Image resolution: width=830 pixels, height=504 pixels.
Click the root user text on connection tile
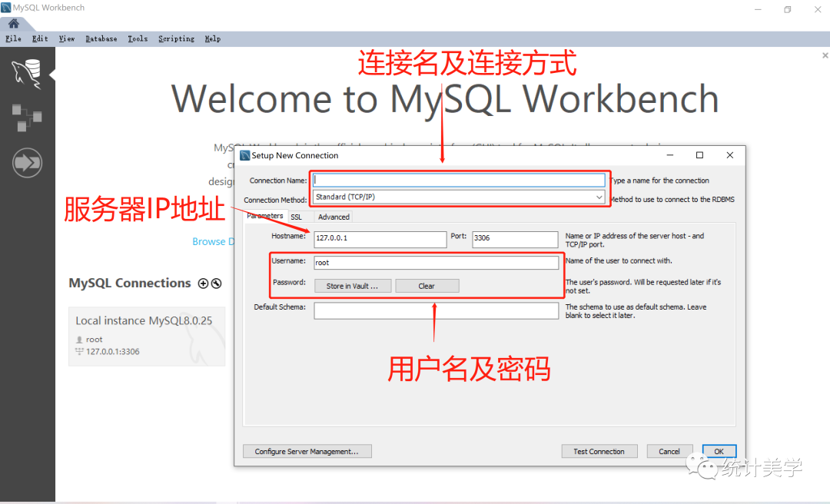tap(95, 340)
